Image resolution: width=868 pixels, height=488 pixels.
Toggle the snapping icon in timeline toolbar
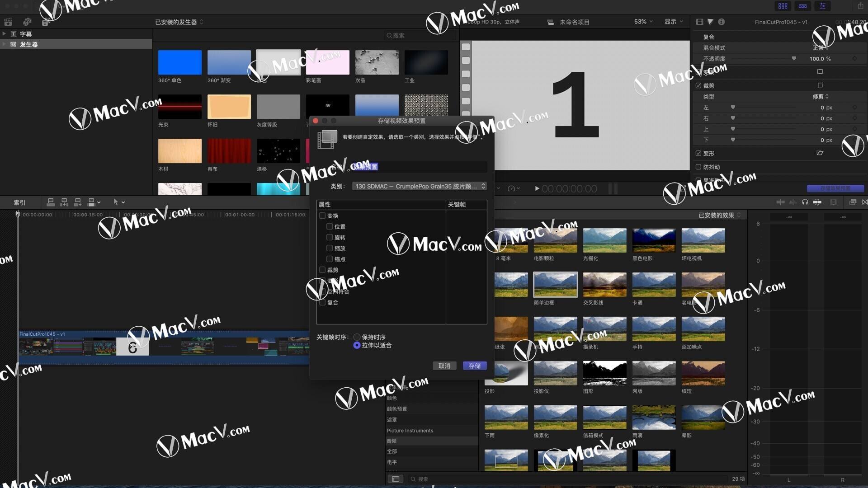[x=817, y=202]
